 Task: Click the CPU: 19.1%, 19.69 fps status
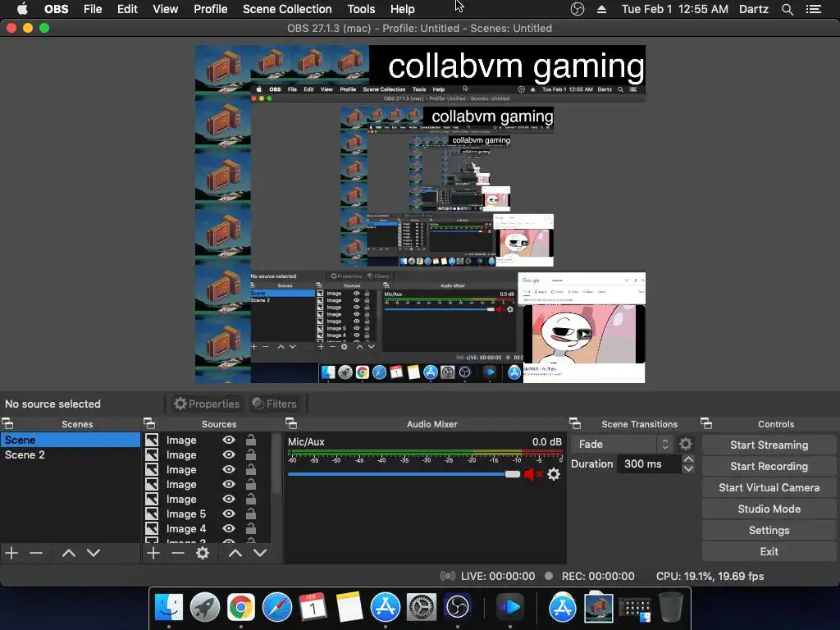coord(710,576)
